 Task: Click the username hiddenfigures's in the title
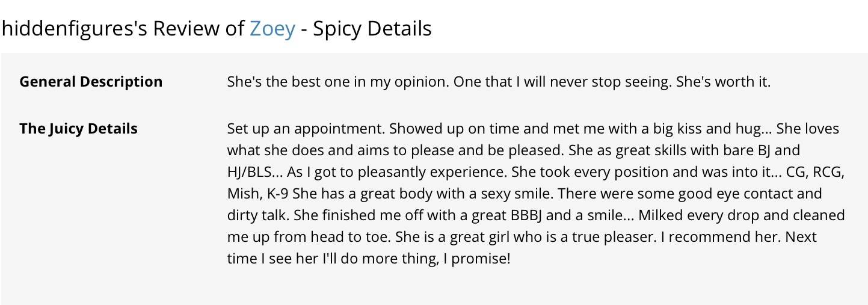(75, 28)
